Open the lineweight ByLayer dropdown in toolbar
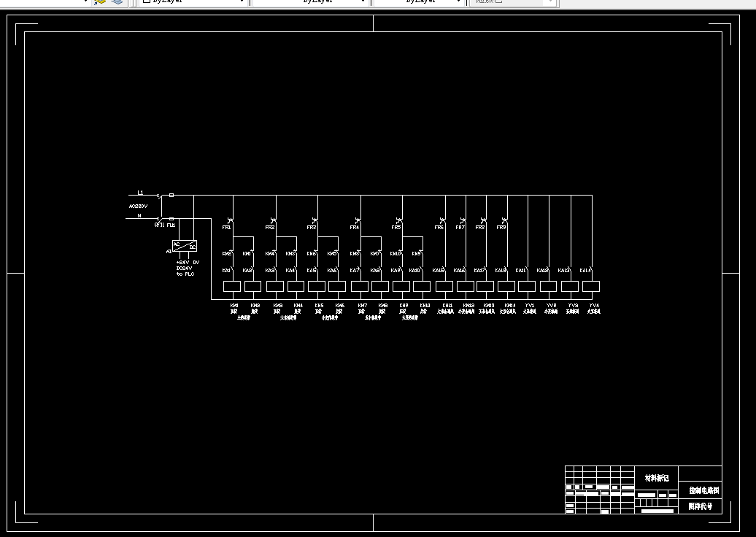The width and height of the screenshot is (756, 537). click(419, 1)
